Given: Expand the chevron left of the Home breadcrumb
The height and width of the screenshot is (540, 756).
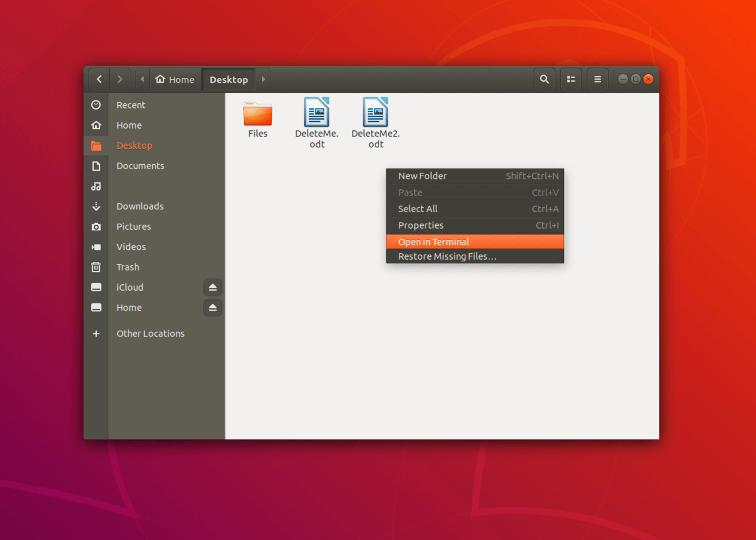Looking at the screenshot, I should [x=142, y=79].
